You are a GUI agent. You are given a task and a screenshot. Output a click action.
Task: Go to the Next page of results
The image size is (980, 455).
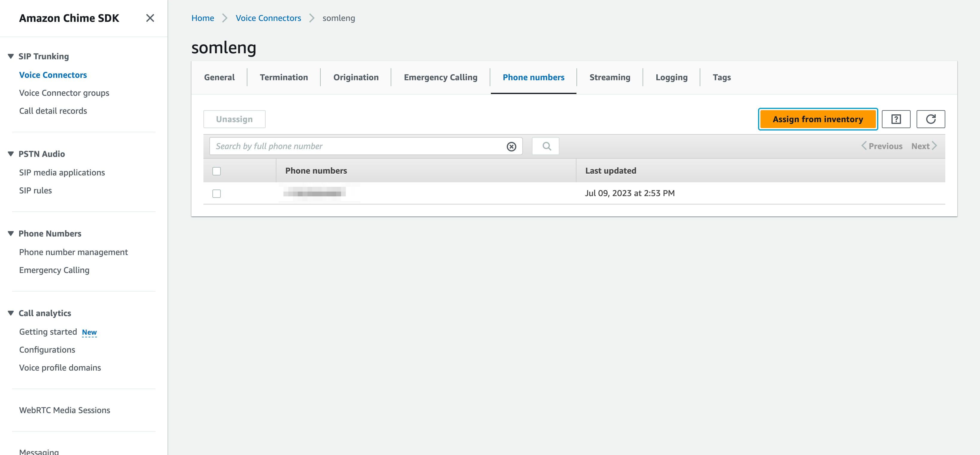pyautogui.click(x=923, y=146)
